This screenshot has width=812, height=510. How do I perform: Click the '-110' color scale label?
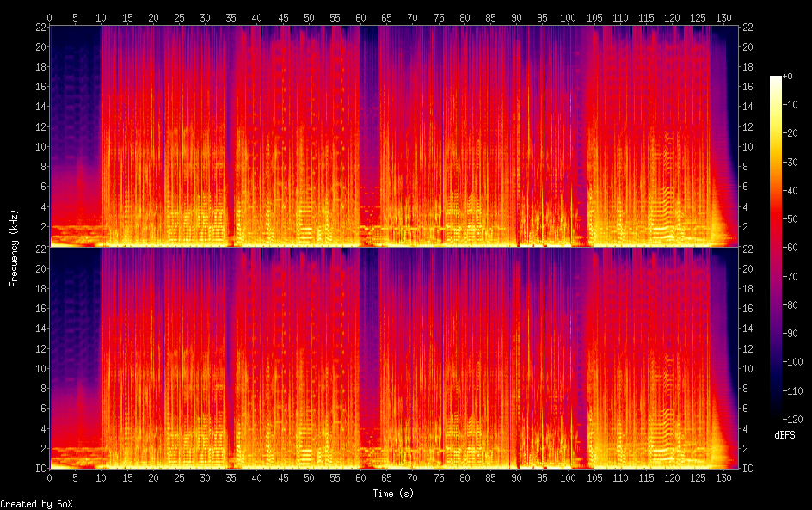point(792,391)
